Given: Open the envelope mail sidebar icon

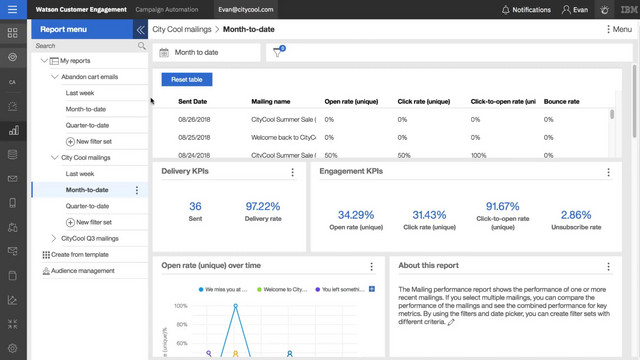Looking at the screenshot, I should pos(13,179).
